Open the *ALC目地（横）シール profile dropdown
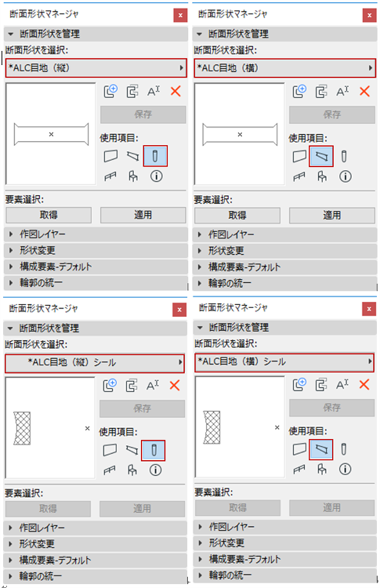The height and width of the screenshot is (588, 380). [x=284, y=362]
